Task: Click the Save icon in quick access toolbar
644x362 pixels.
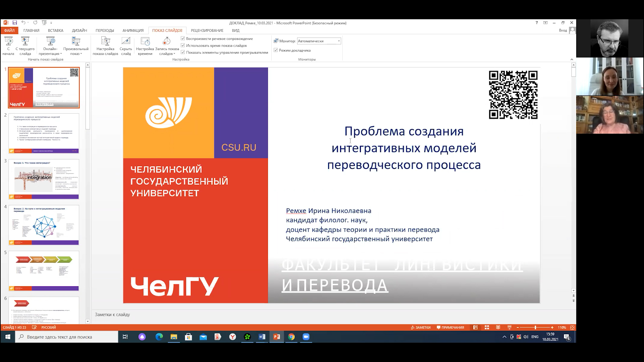Action: tap(15, 23)
